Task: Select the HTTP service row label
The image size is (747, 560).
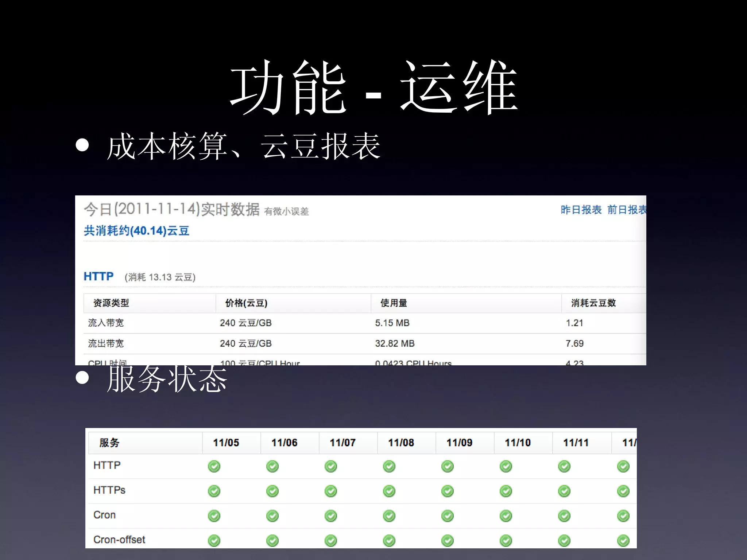Action: click(x=107, y=465)
